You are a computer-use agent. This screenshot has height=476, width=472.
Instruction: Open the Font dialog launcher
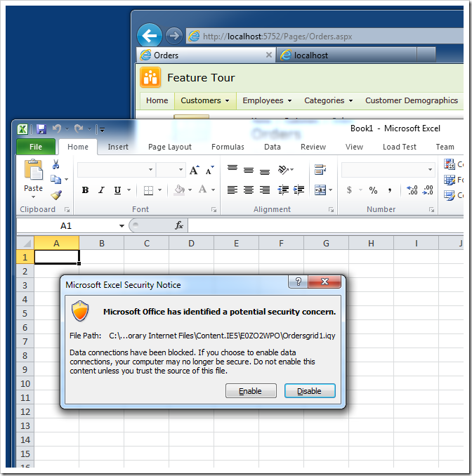tap(214, 209)
